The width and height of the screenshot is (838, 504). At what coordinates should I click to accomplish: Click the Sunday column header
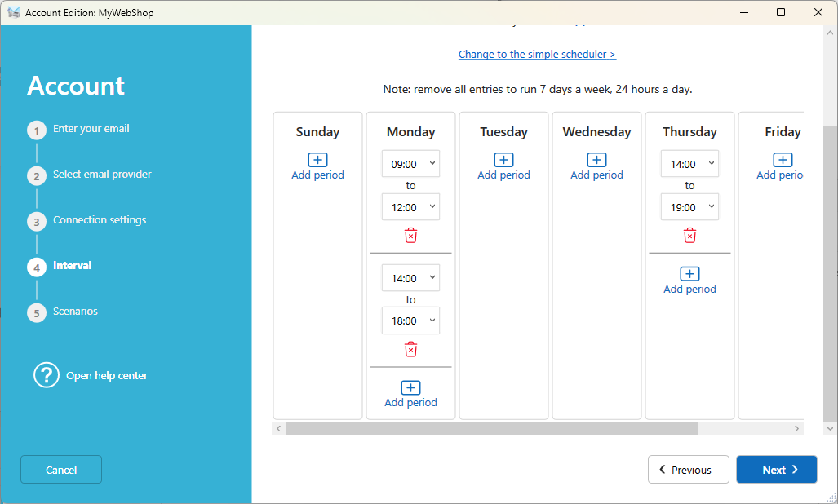pos(317,132)
